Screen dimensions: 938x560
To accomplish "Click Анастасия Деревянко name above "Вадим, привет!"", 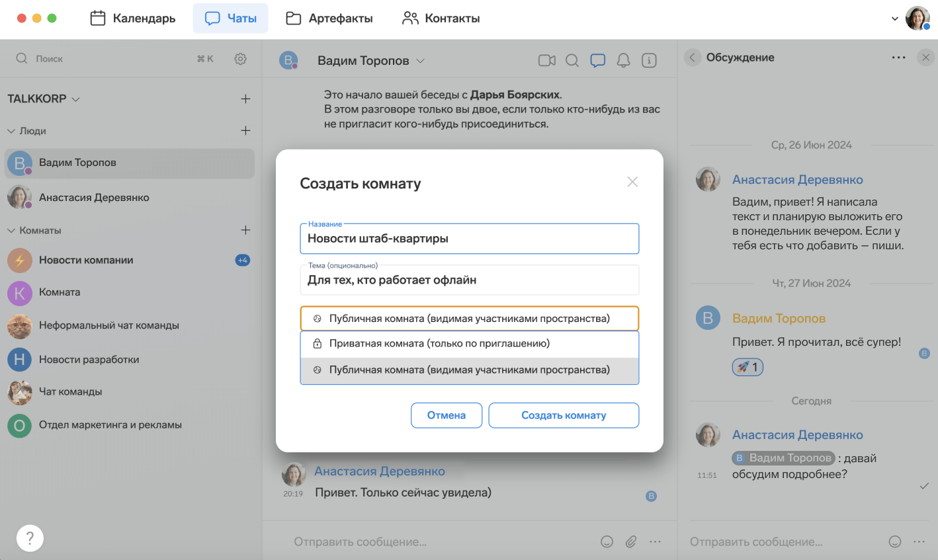I will (798, 180).
